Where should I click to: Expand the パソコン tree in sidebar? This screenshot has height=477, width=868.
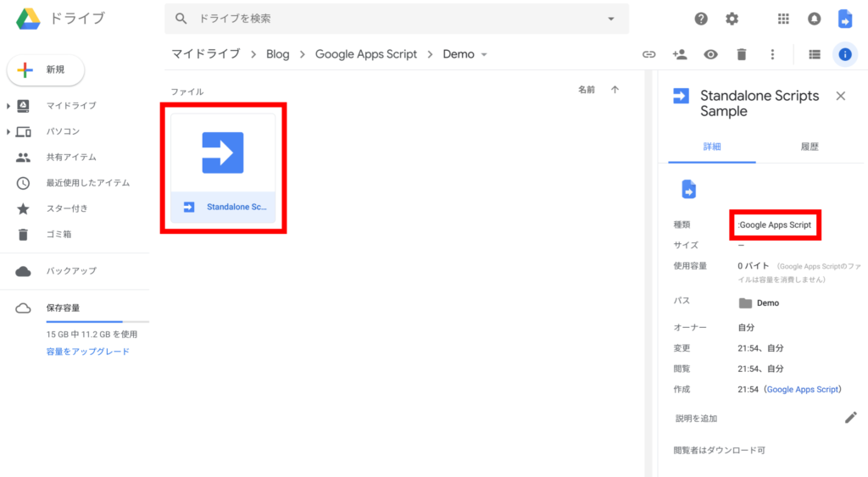pyautogui.click(x=8, y=132)
